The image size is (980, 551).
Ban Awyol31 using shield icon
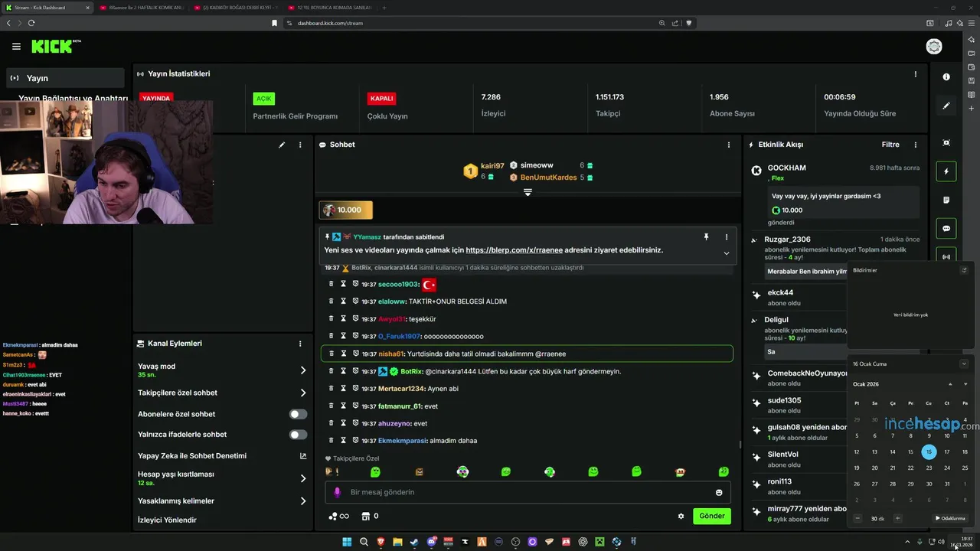click(356, 319)
